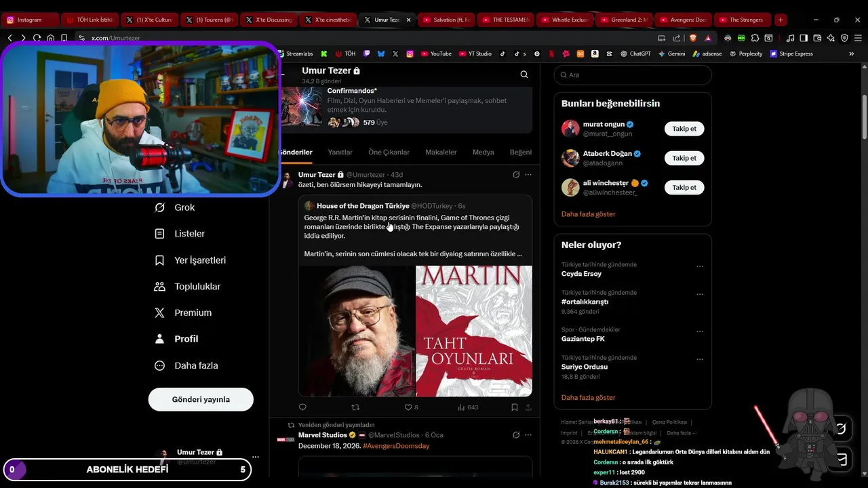The height and width of the screenshot is (488, 868).
Task: Reply to the House of the Dragon quote post
Action: coord(302,407)
